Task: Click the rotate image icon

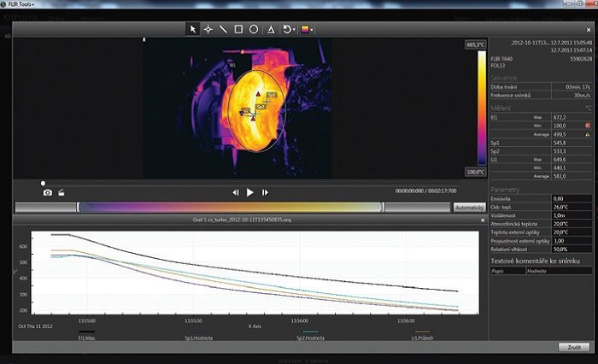Action: coord(287,29)
